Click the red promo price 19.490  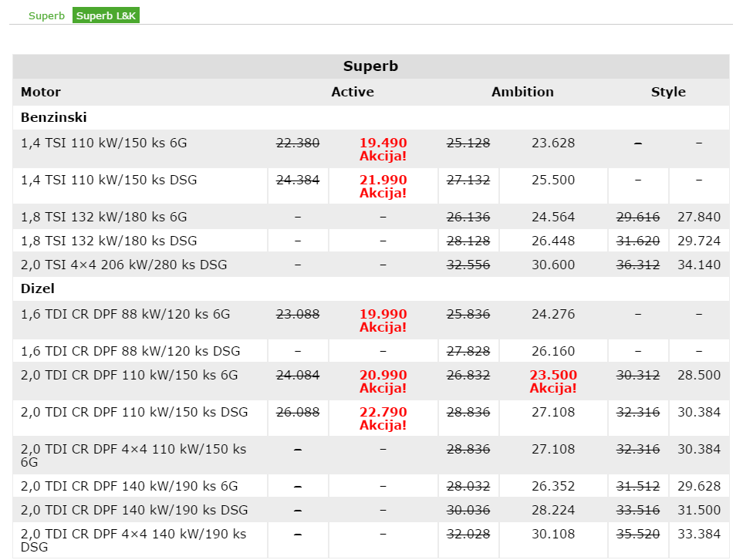click(x=383, y=143)
